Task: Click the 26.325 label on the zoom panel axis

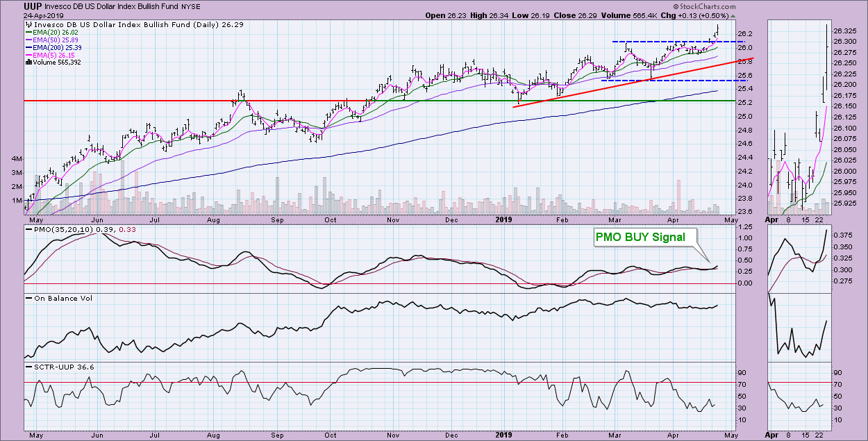Action: pyautogui.click(x=844, y=31)
